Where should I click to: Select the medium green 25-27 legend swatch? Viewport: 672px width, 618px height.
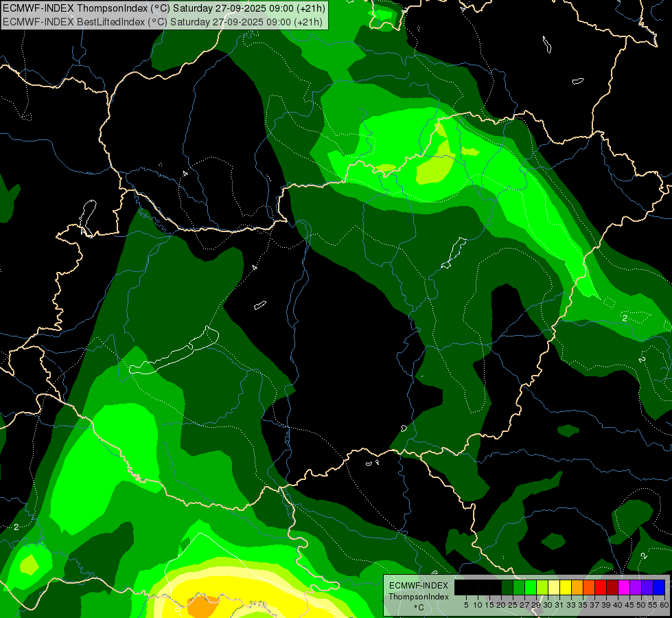pyautogui.click(x=519, y=587)
